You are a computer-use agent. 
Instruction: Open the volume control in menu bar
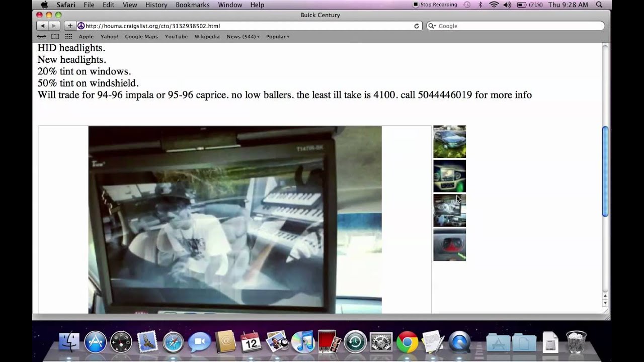[507, 5]
